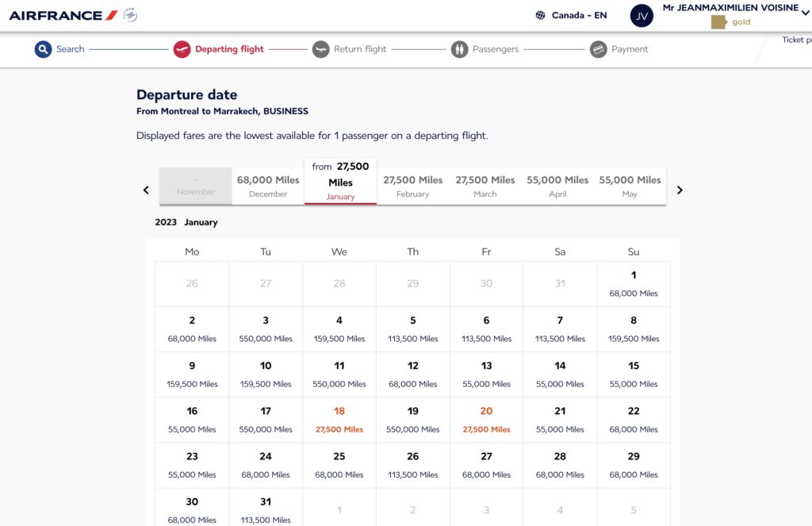Click the Departing flight plane icon

182,49
